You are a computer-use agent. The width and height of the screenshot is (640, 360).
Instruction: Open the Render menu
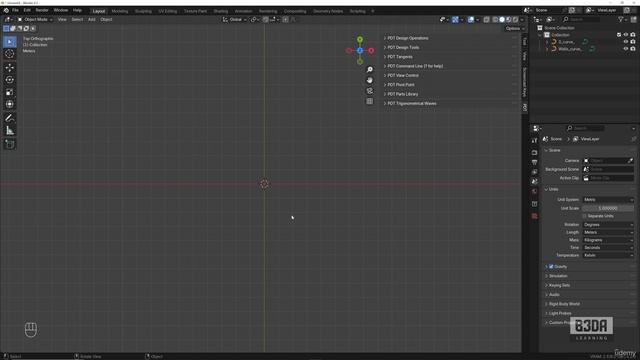pos(42,10)
